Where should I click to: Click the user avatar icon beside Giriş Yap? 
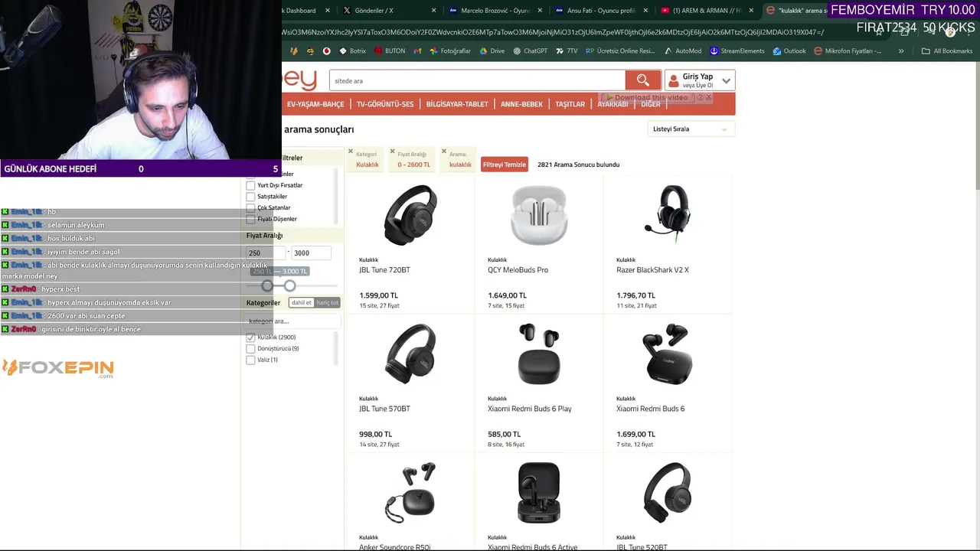coord(673,80)
